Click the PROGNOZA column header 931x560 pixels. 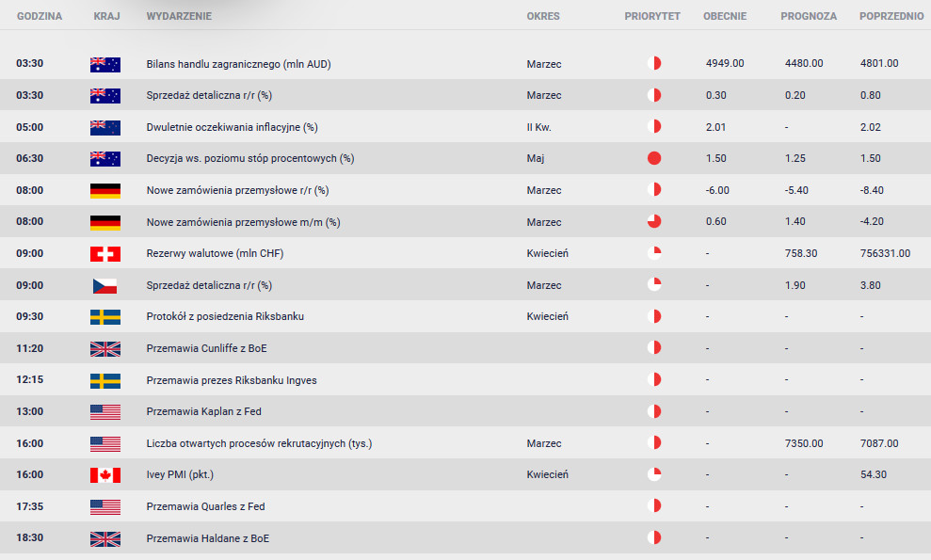coord(808,17)
